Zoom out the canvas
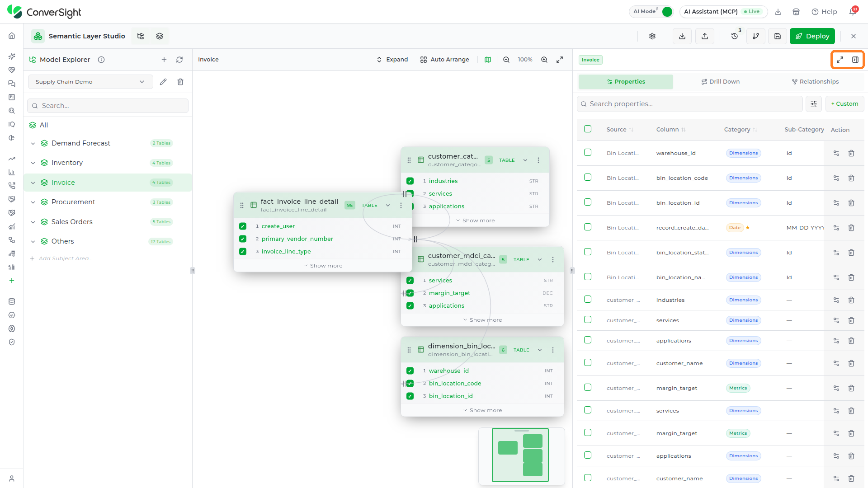This screenshot has width=868, height=488. (506, 60)
